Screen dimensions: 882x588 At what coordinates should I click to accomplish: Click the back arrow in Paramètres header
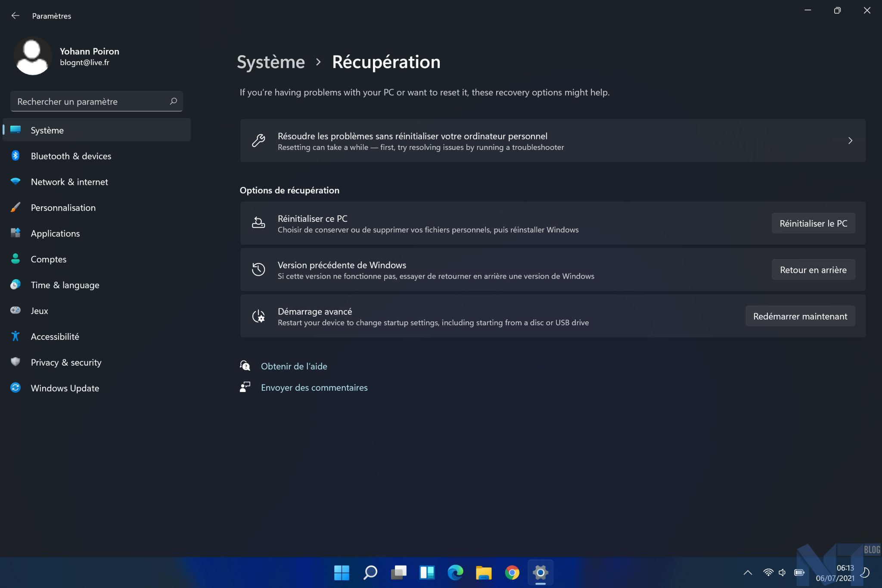coord(16,16)
